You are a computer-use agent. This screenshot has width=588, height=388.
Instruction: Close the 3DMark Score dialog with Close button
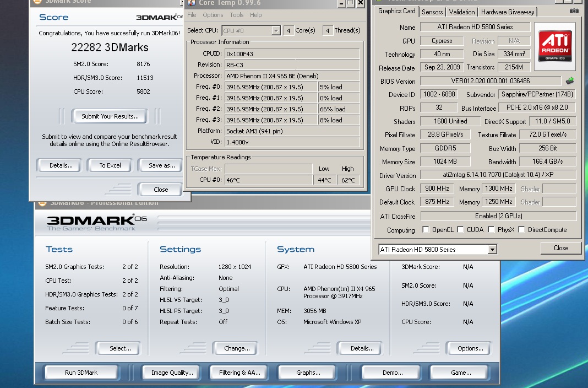tap(161, 190)
